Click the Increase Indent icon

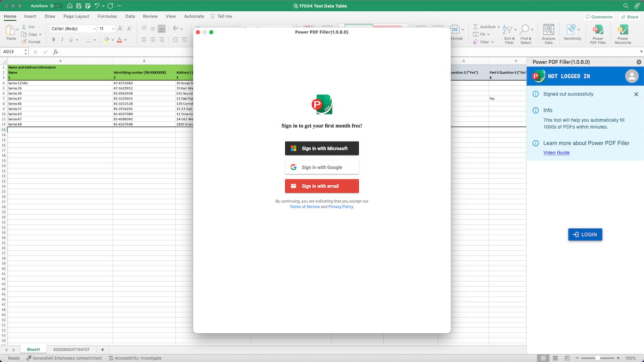184,40
